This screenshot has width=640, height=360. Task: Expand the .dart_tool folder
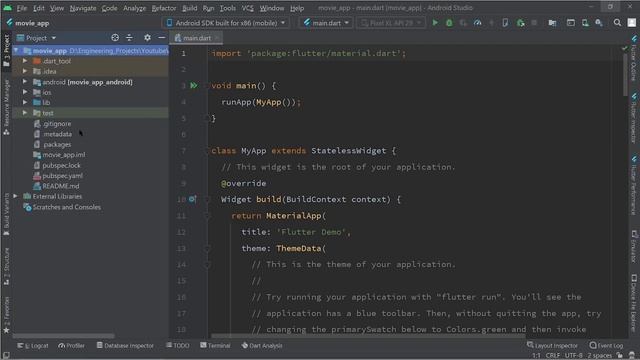click(25, 61)
